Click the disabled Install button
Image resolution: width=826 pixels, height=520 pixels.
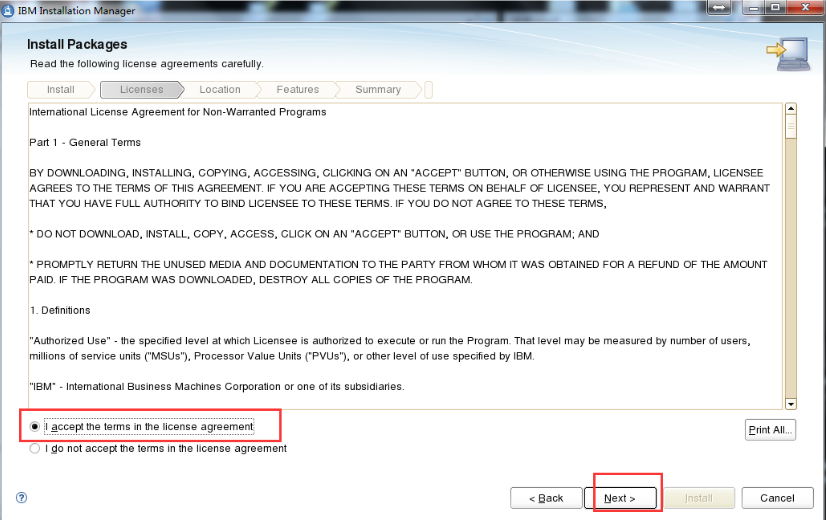coord(699,498)
